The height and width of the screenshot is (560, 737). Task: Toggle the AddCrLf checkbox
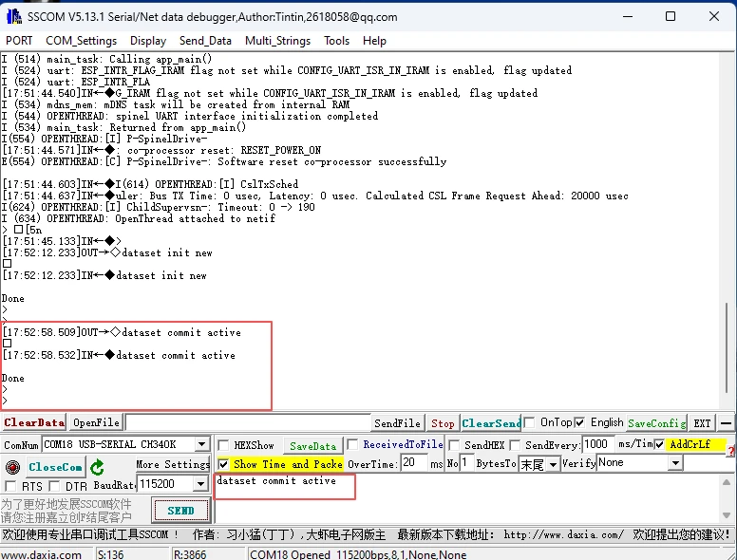click(659, 444)
